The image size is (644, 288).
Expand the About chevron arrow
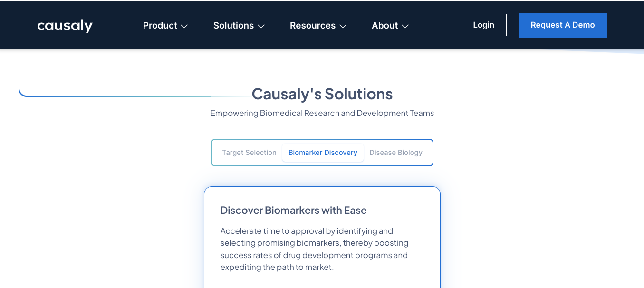[405, 26]
